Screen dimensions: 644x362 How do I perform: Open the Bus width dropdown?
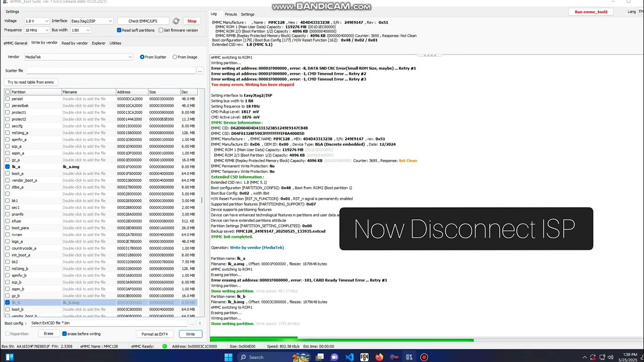click(x=80, y=30)
